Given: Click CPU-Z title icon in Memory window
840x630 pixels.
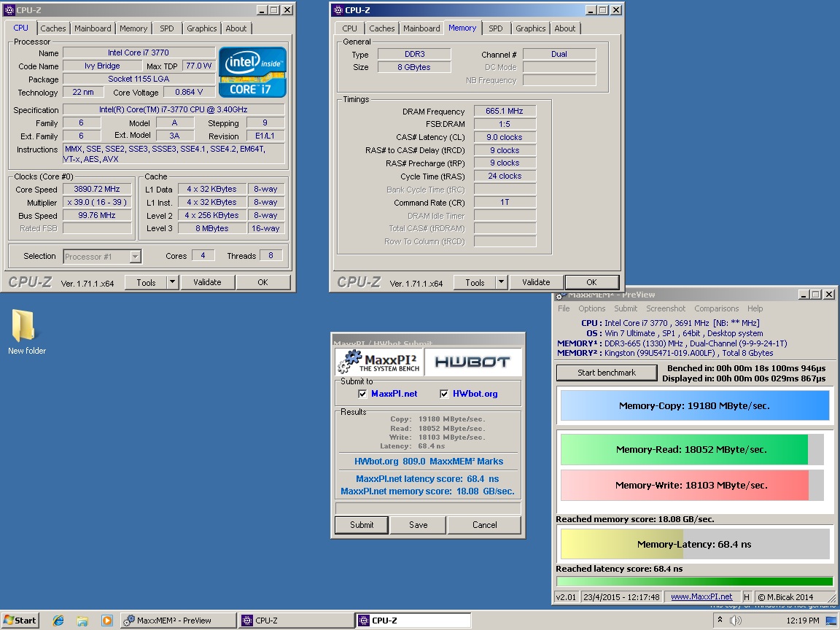Looking at the screenshot, I should (338, 9).
